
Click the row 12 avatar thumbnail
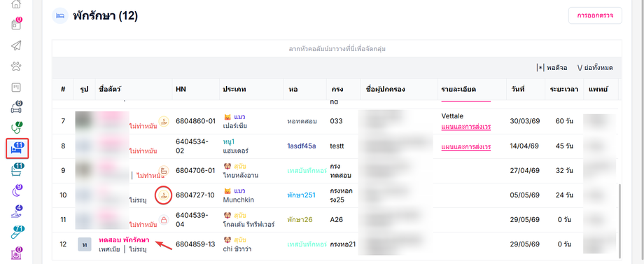click(x=84, y=244)
